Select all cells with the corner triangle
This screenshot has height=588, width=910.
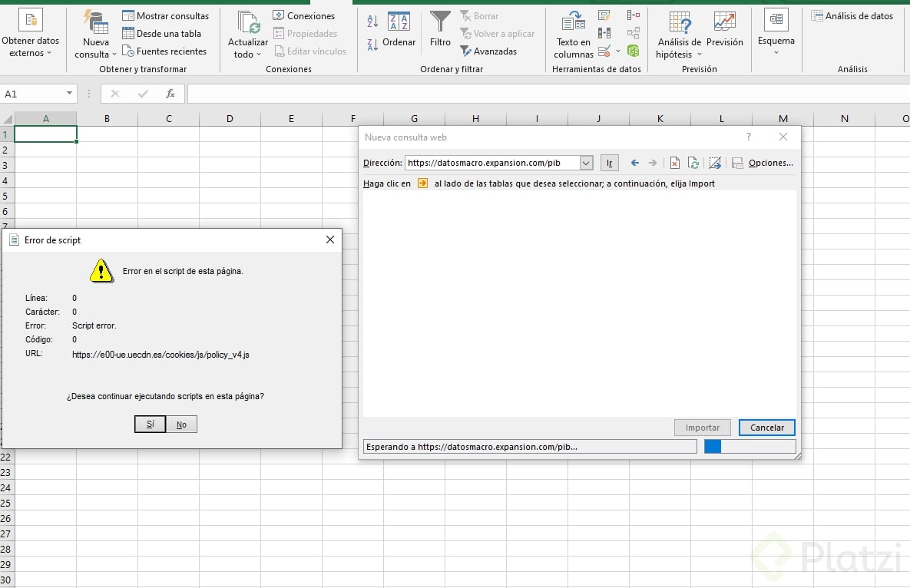pos(8,119)
